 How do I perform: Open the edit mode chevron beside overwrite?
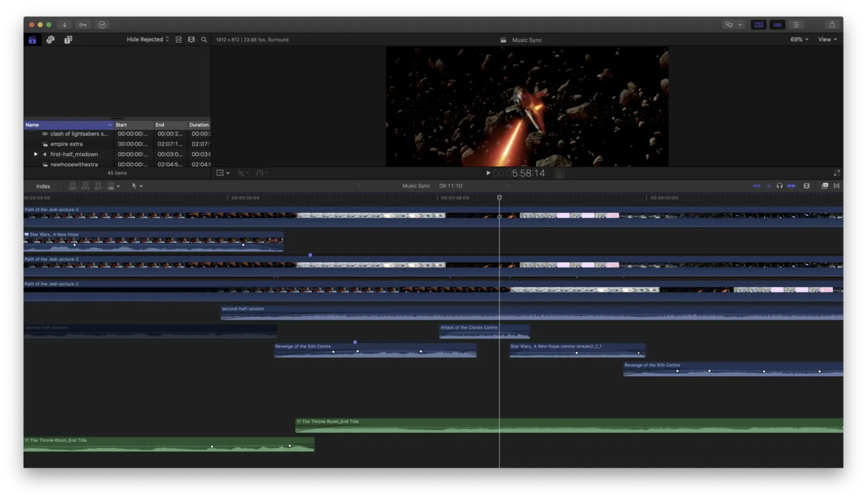pyautogui.click(x=118, y=186)
